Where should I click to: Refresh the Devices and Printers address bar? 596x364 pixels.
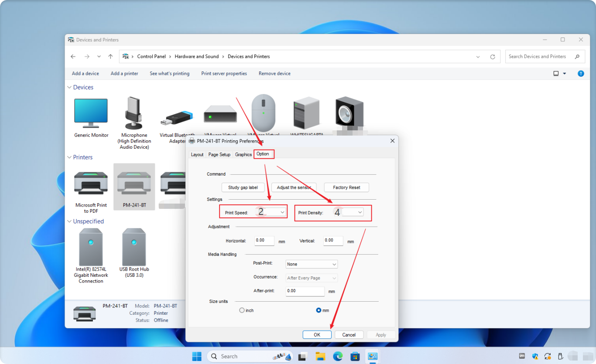(493, 57)
